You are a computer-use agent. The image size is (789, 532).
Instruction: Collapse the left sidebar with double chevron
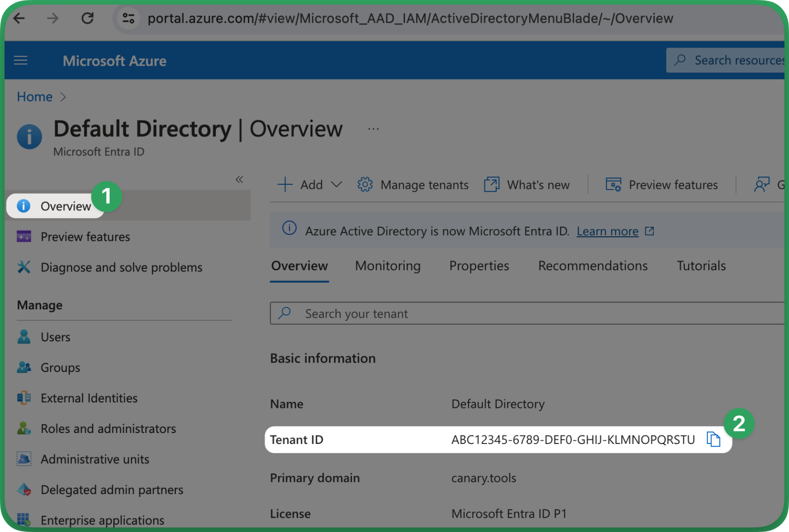coord(239,179)
